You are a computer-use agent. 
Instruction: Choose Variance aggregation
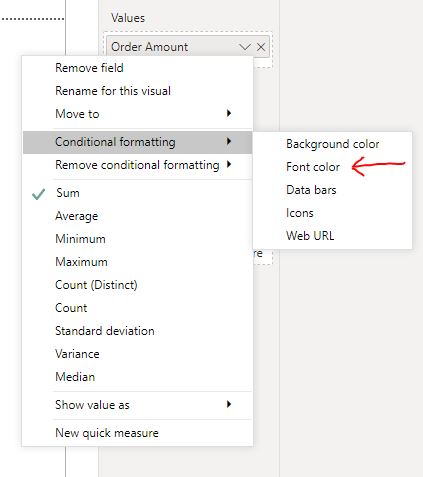(x=137, y=354)
